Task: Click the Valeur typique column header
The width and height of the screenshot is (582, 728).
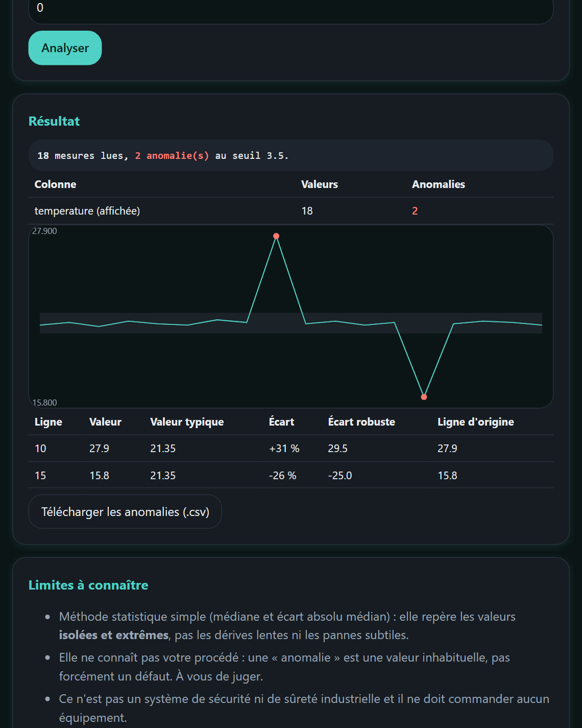Action: click(x=187, y=422)
